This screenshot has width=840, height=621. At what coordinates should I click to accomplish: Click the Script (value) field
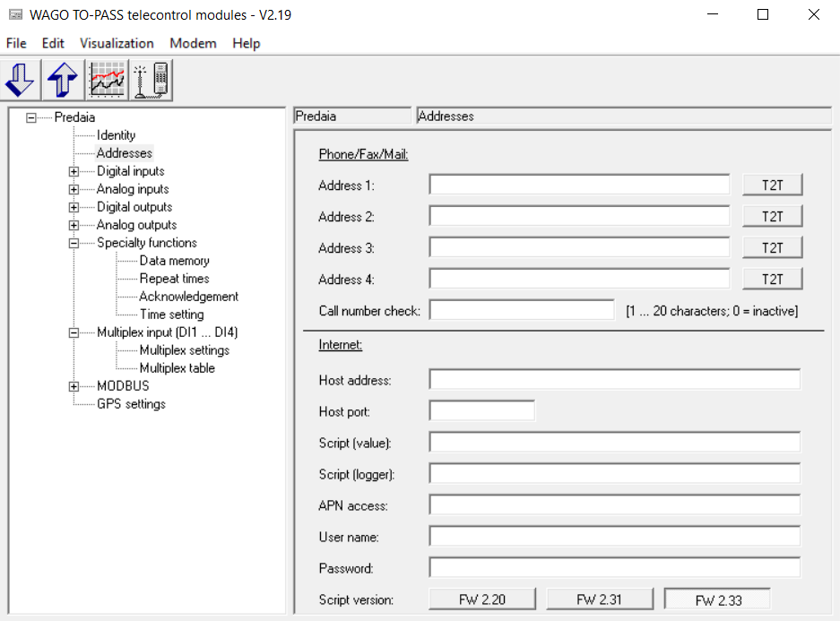coord(614,442)
